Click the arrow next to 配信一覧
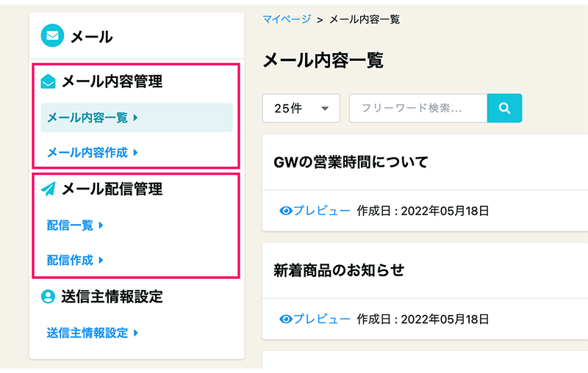 point(101,226)
